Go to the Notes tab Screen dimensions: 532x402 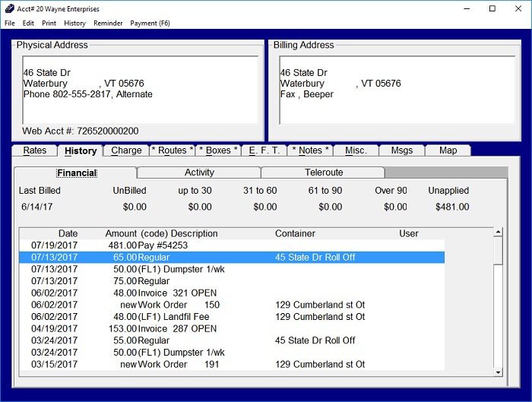pos(310,150)
